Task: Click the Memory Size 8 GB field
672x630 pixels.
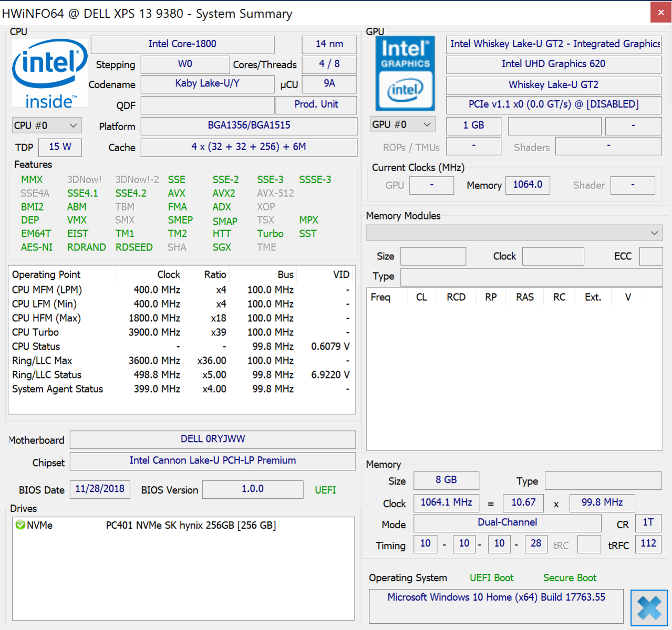Action: (446, 480)
